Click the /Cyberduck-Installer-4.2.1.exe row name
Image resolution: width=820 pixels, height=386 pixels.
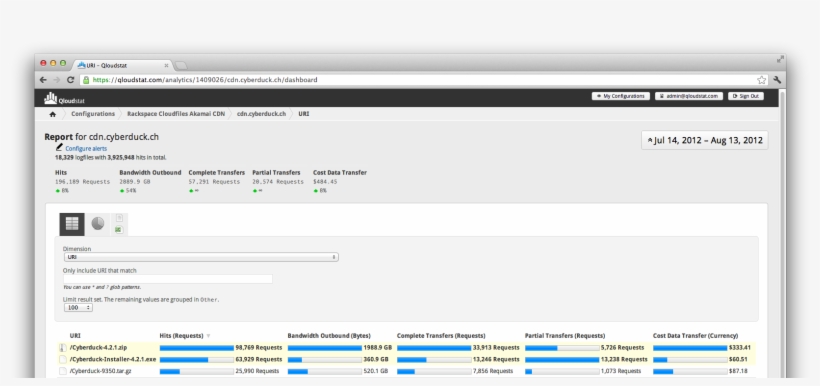[112, 359]
